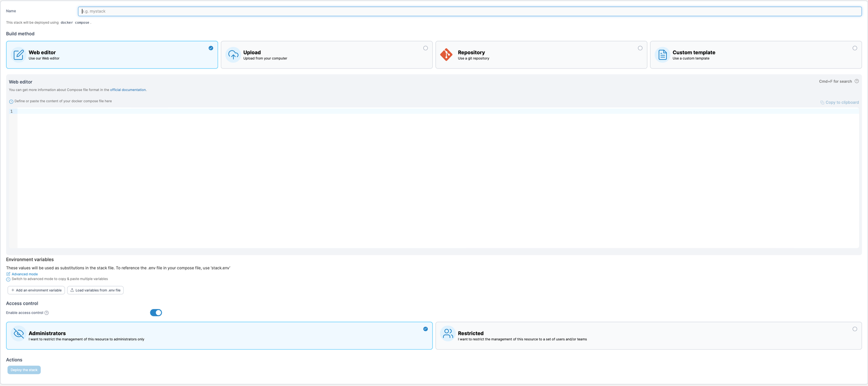Click Add an environment variable button
This screenshot has width=868, height=386.
pyautogui.click(x=36, y=291)
